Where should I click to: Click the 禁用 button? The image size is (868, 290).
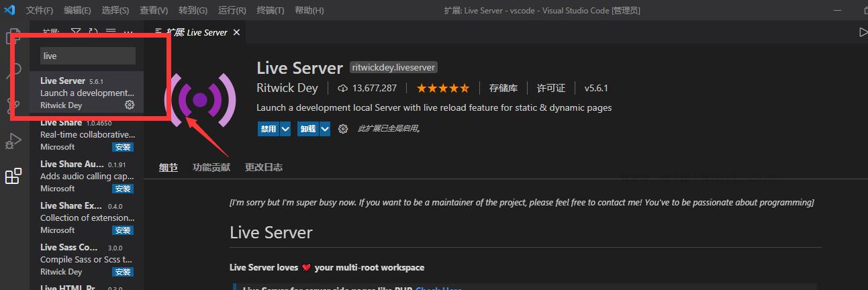coord(269,129)
